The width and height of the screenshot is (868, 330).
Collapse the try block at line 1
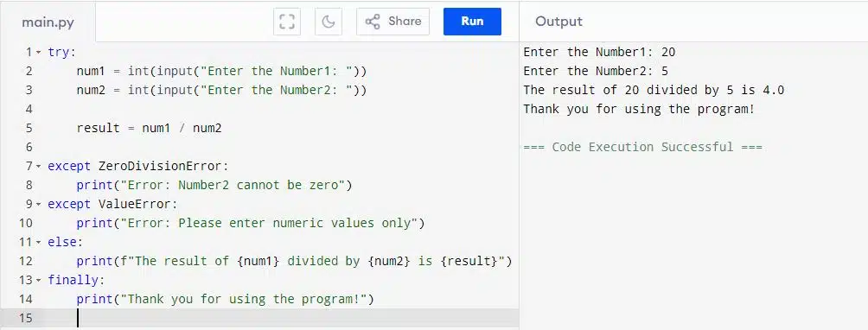[x=39, y=53]
